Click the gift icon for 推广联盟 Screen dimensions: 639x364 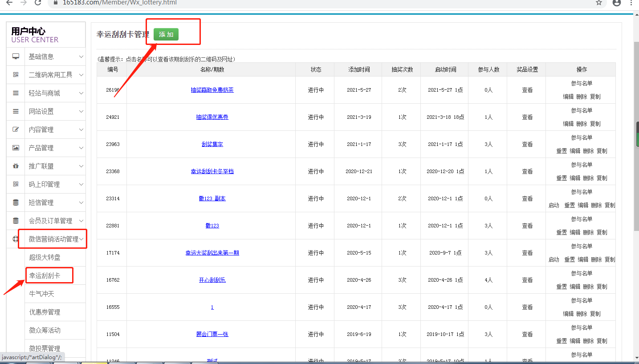tap(16, 166)
